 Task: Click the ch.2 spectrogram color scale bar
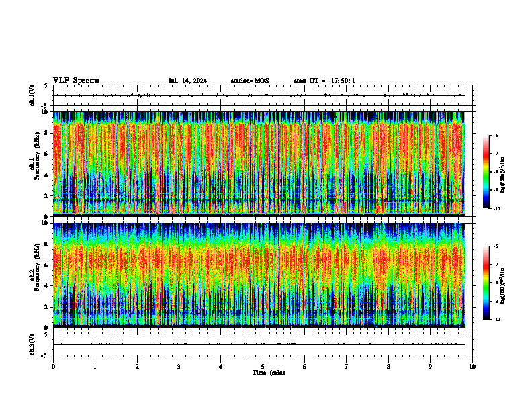pos(486,283)
